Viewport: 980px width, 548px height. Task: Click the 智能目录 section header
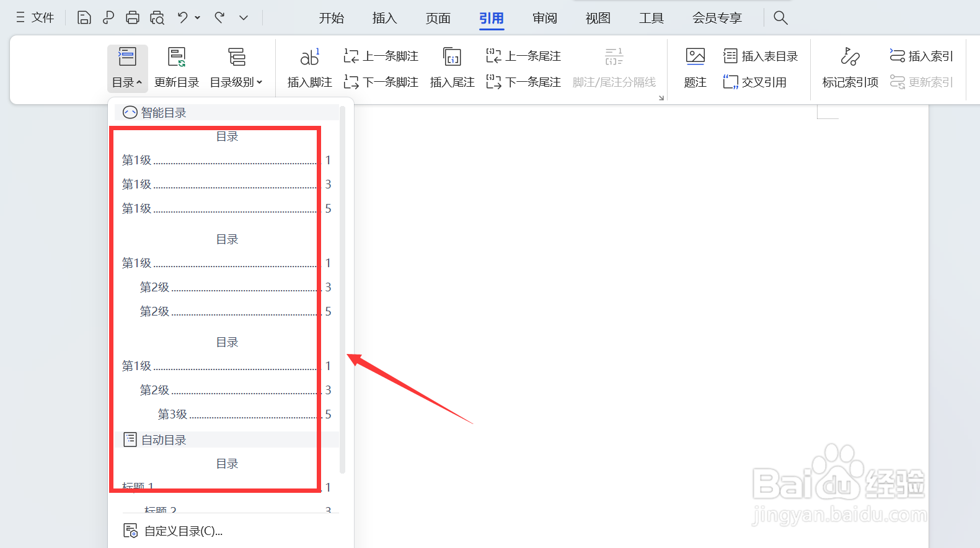click(x=226, y=112)
